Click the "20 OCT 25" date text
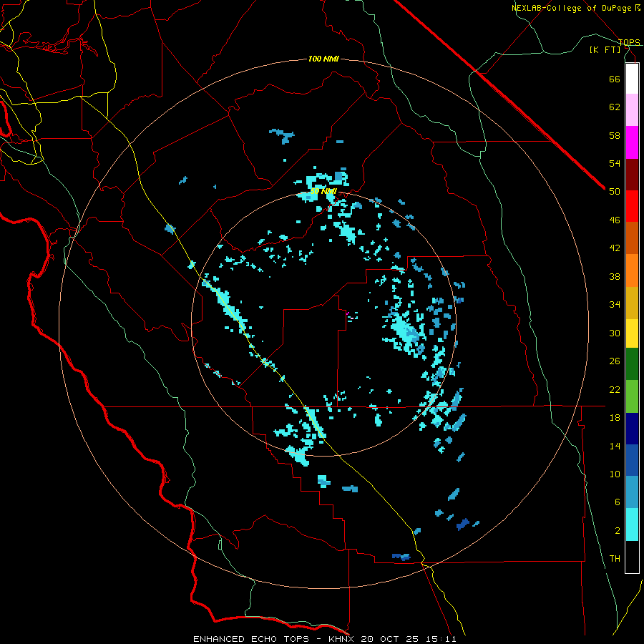 pos(390,639)
